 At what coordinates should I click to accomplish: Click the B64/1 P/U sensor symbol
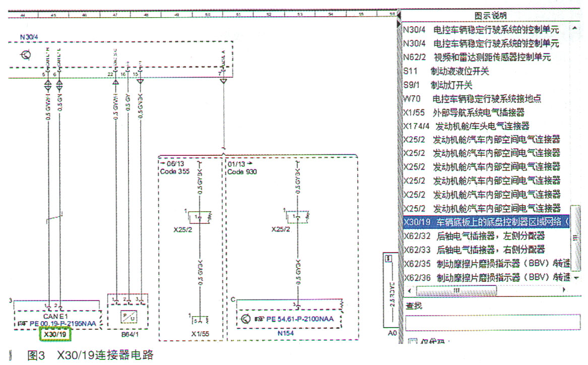(128, 317)
